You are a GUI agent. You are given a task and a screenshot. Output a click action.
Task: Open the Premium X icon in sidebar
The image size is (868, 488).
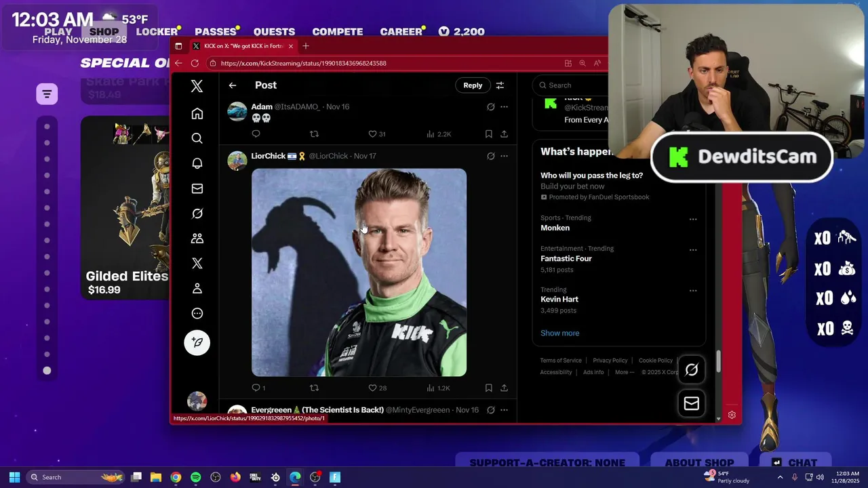(197, 263)
